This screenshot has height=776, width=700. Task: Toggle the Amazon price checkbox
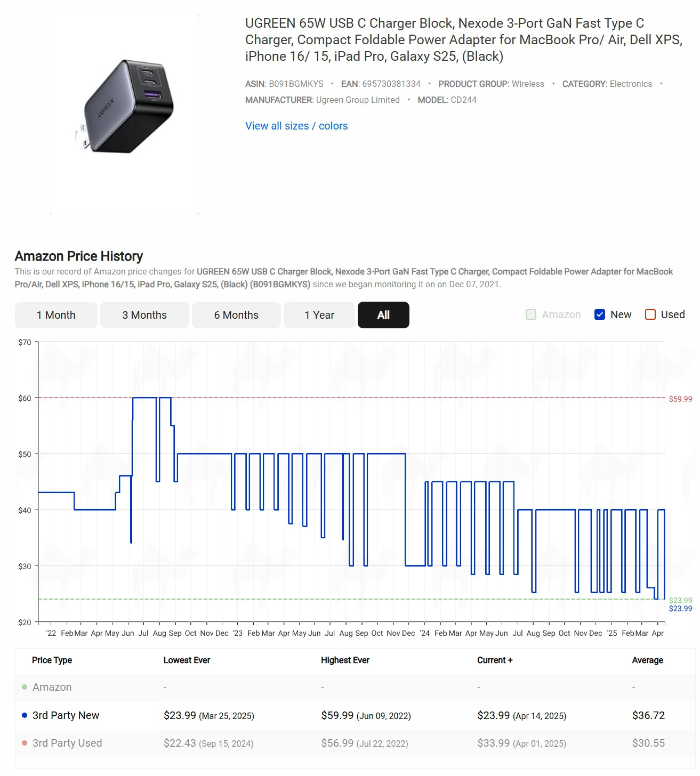click(x=531, y=314)
